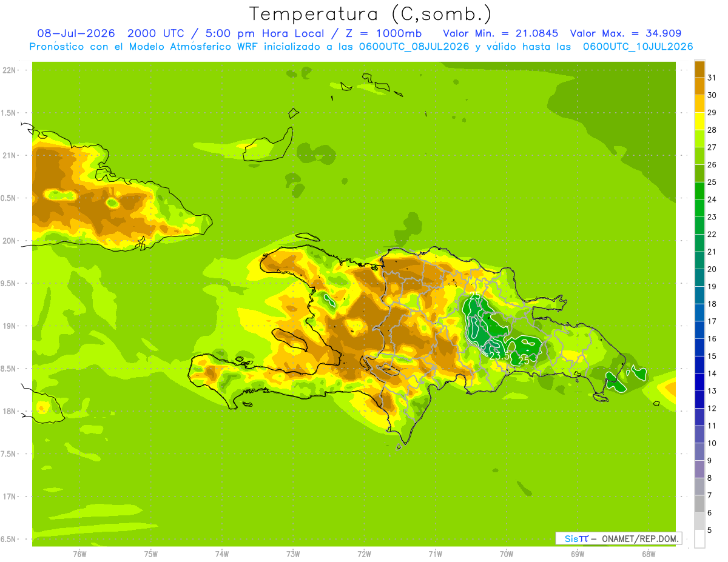Click the legend value "12"
This screenshot has width=728, height=562.
point(712,409)
